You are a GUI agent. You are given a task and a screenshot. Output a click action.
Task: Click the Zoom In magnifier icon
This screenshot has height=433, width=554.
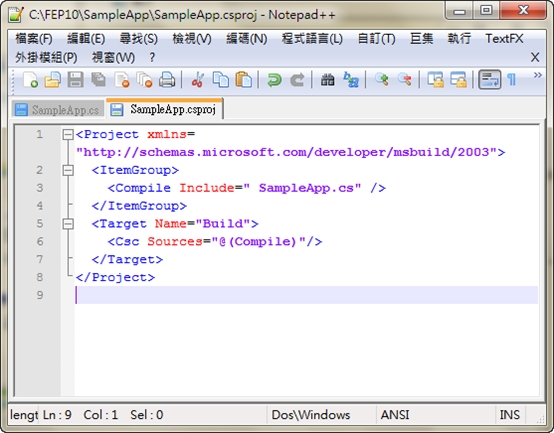click(x=382, y=79)
